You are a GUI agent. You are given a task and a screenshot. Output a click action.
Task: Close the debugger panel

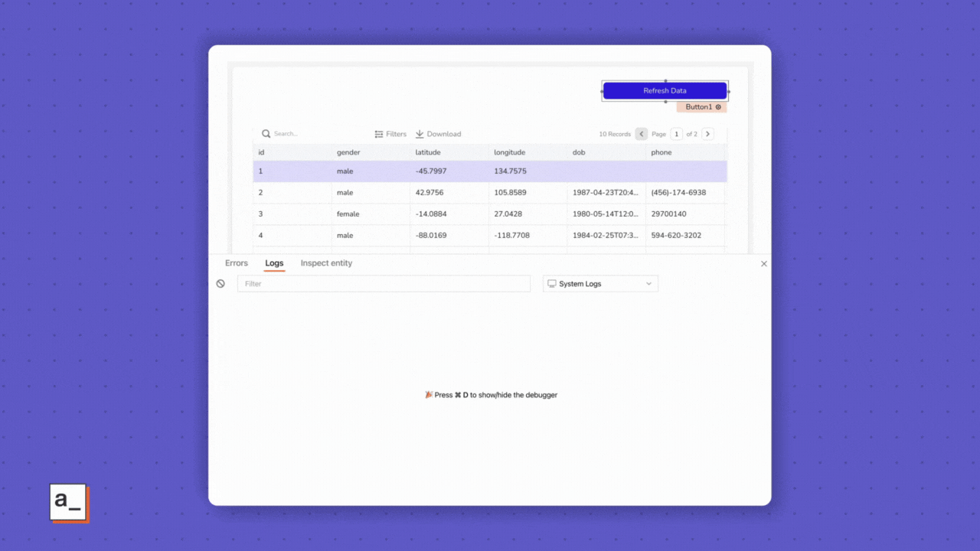[763, 263]
